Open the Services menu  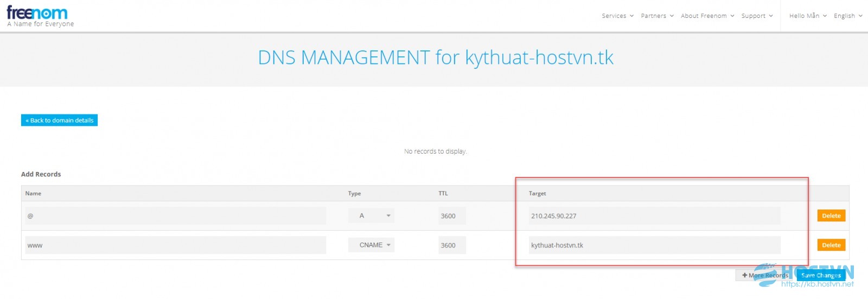click(617, 16)
